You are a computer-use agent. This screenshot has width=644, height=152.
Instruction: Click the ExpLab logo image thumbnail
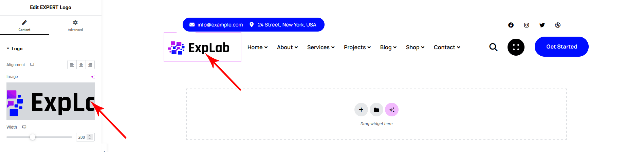click(50, 101)
